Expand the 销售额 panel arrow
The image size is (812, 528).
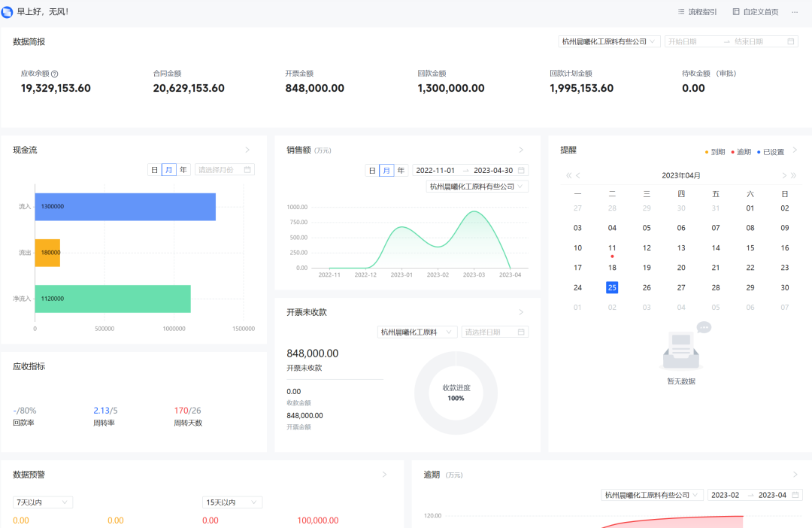(521, 150)
